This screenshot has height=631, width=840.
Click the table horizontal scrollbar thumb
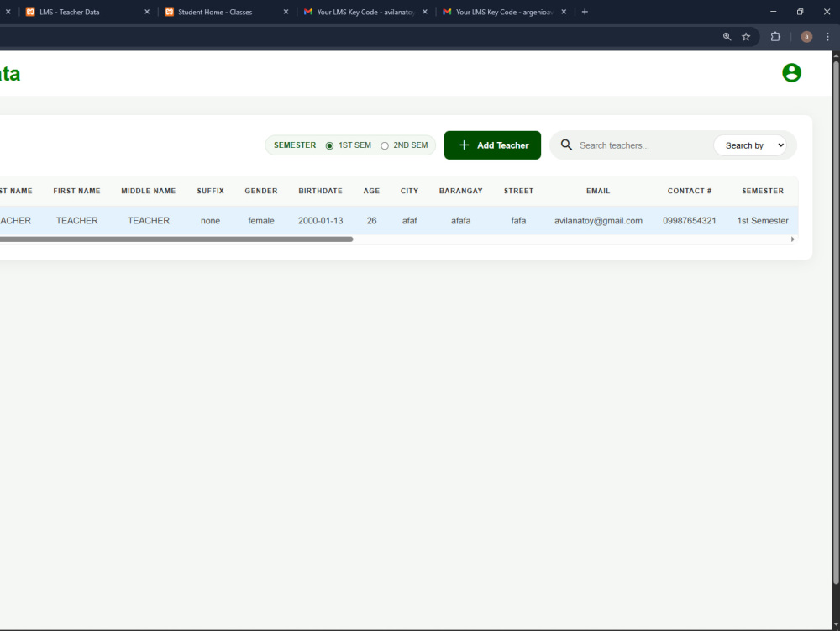[176, 239]
